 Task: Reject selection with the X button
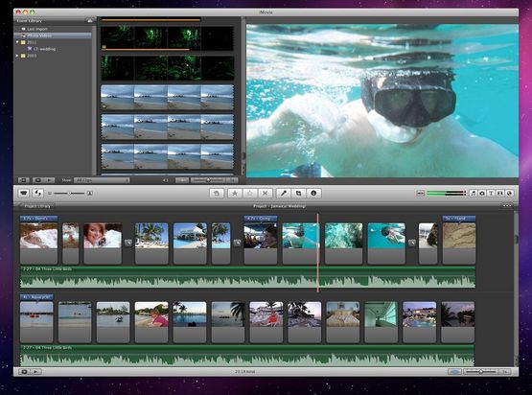[265, 193]
